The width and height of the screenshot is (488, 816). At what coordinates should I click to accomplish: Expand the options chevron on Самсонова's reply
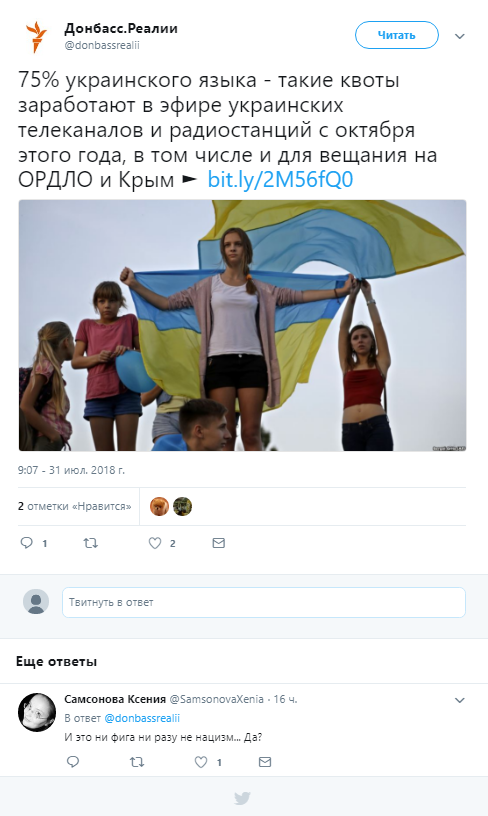[x=459, y=700]
